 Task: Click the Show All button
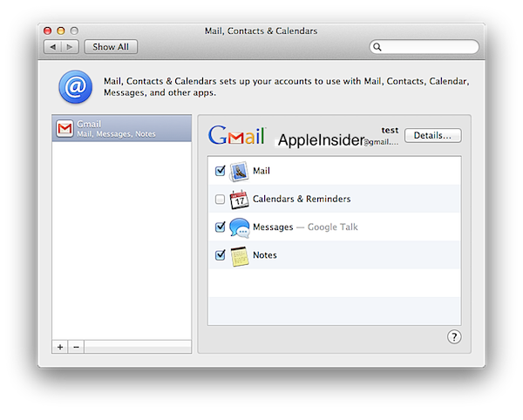(x=111, y=47)
